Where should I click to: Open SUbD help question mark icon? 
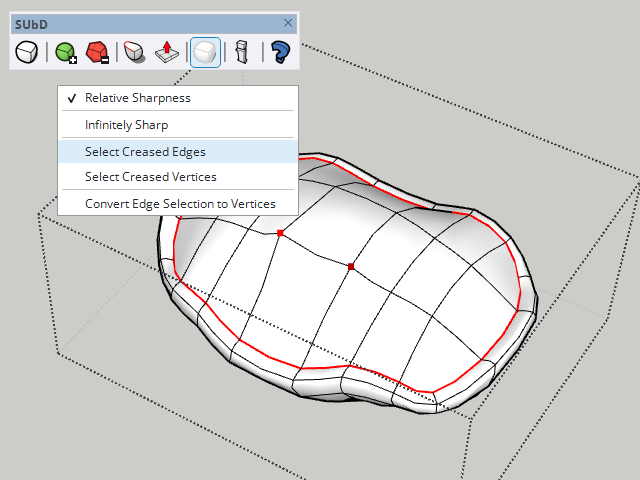[x=280, y=52]
